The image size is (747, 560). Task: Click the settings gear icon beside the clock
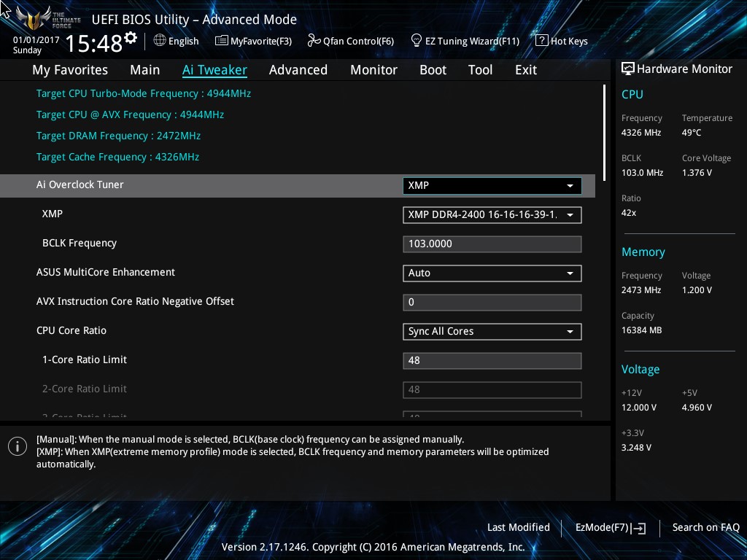click(131, 38)
